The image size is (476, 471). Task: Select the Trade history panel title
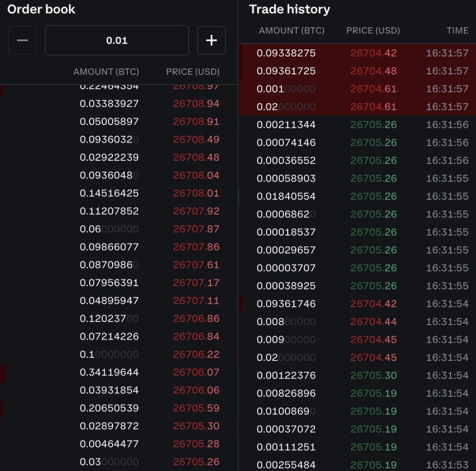290,9
